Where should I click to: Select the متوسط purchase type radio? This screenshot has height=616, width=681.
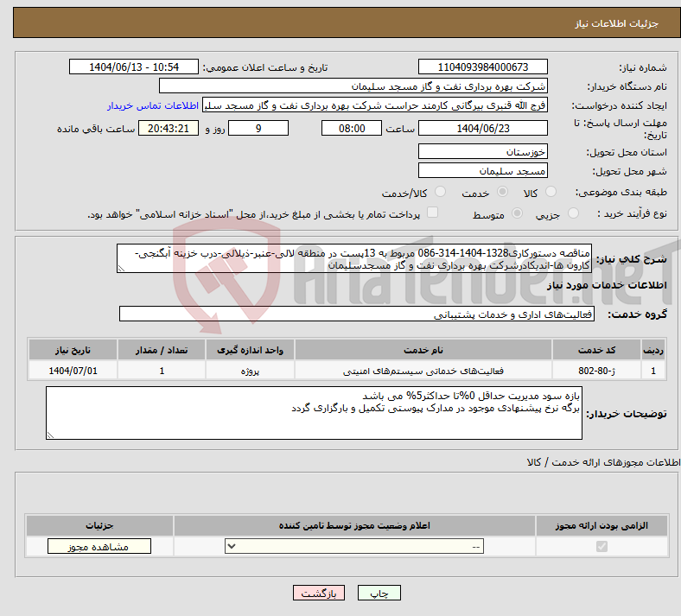[517, 213]
